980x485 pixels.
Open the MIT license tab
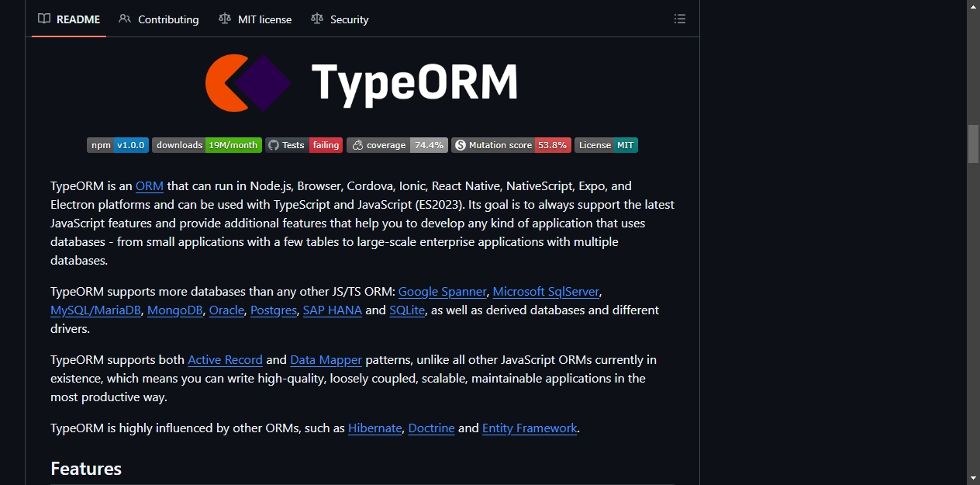255,19
